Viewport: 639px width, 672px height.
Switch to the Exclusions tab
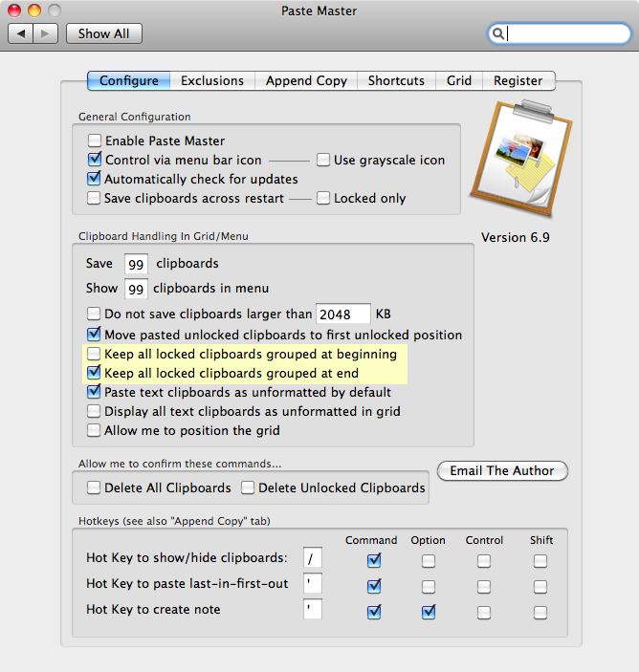pos(212,81)
